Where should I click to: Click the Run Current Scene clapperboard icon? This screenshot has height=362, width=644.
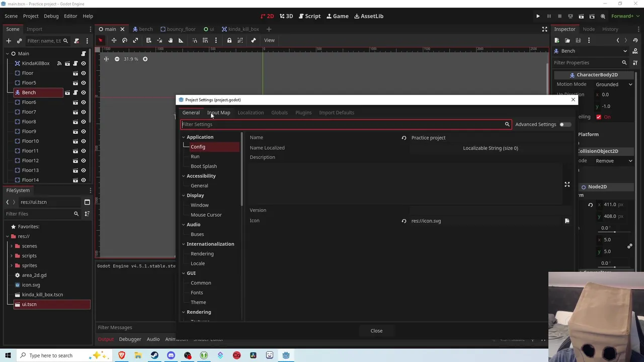tap(581, 16)
